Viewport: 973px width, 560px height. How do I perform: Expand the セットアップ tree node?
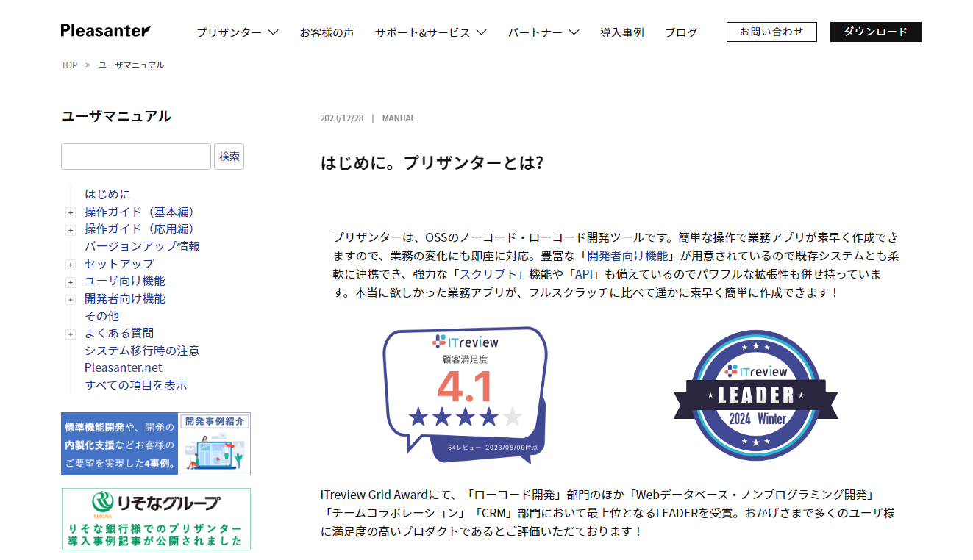point(71,265)
